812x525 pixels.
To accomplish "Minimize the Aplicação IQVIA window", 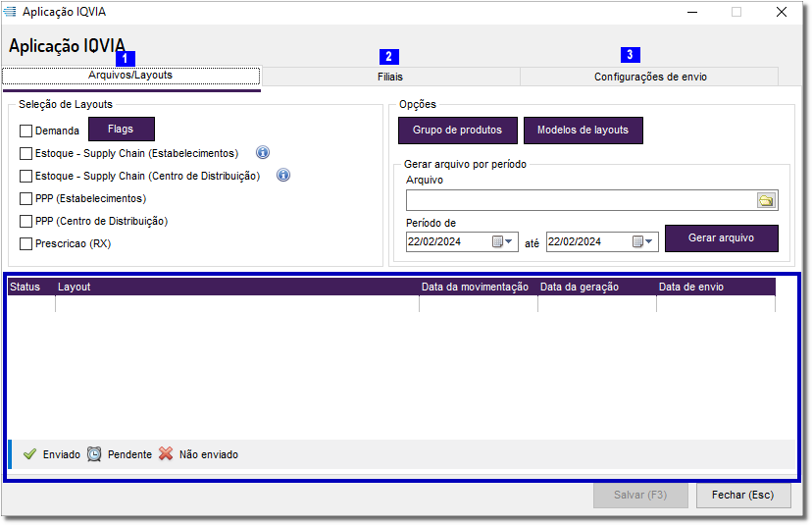I will click(692, 12).
